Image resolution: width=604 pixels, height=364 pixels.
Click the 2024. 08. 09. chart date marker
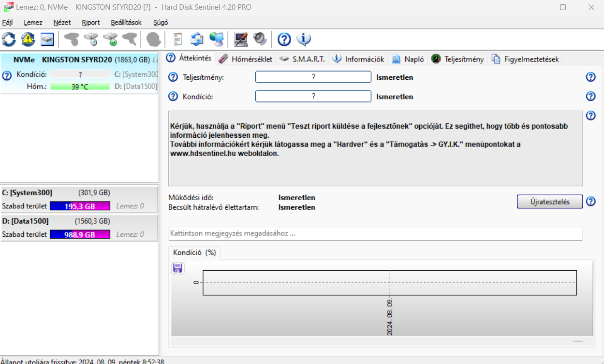[x=390, y=317]
